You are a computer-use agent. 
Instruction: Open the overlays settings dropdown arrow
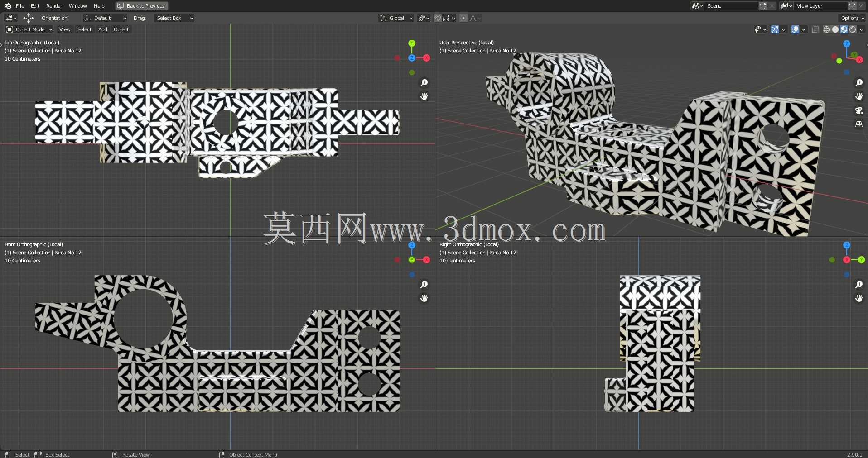tap(804, 29)
